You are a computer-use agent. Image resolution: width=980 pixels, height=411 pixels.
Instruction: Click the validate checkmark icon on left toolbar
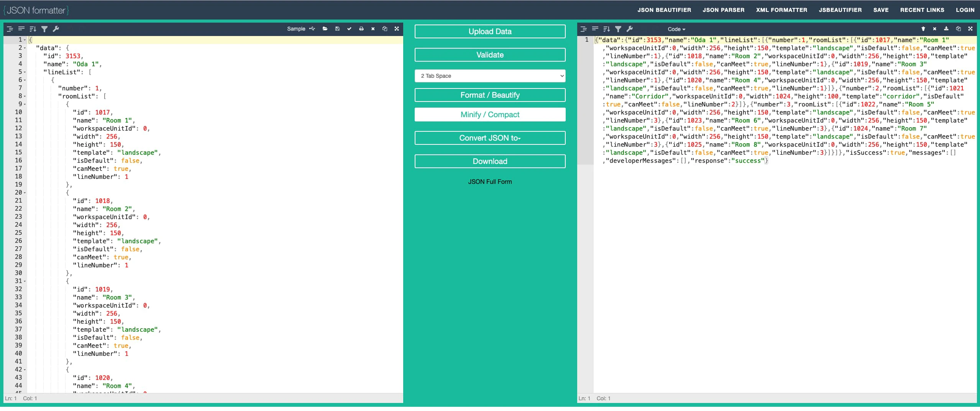[x=349, y=29]
